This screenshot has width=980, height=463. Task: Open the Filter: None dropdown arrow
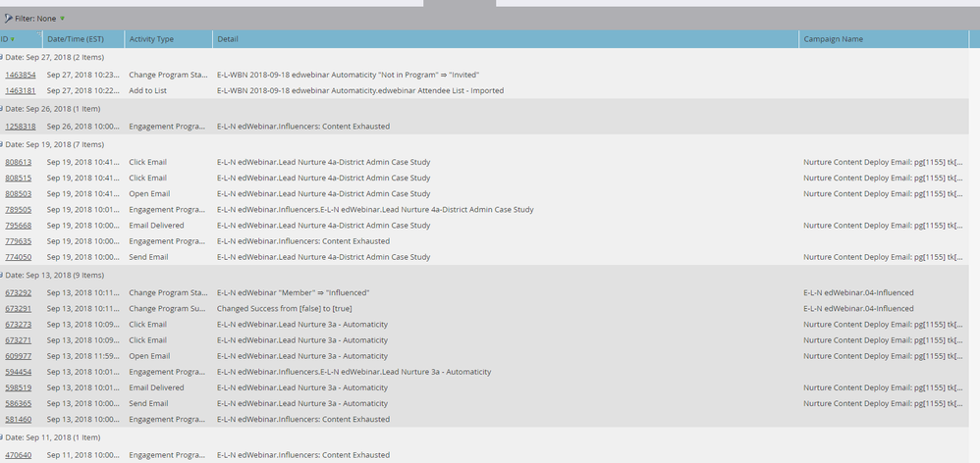(x=63, y=19)
